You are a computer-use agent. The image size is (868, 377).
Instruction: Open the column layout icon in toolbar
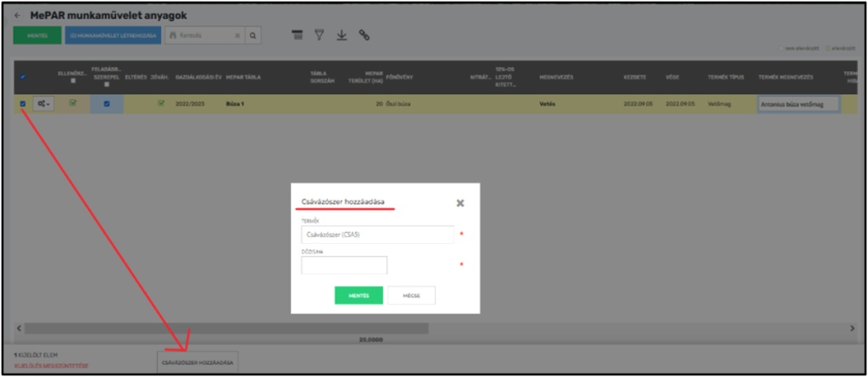pyautogui.click(x=297, y=35)
